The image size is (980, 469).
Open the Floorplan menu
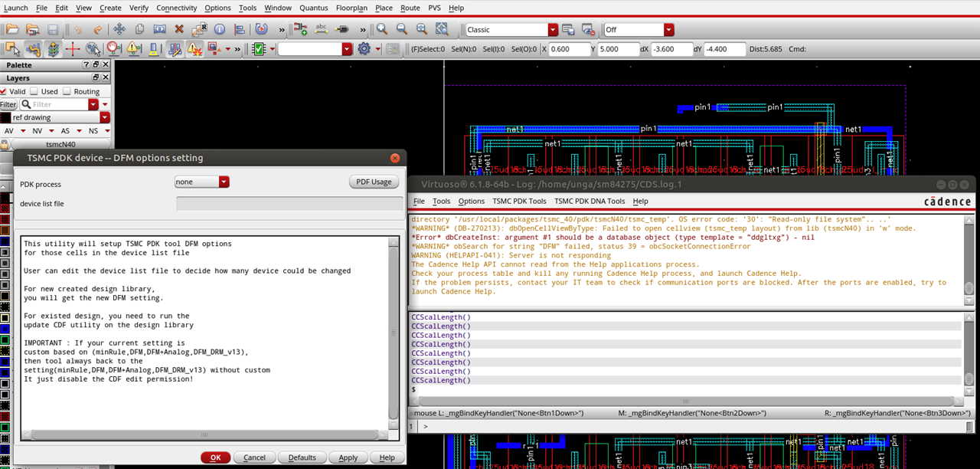pos(352,8)
